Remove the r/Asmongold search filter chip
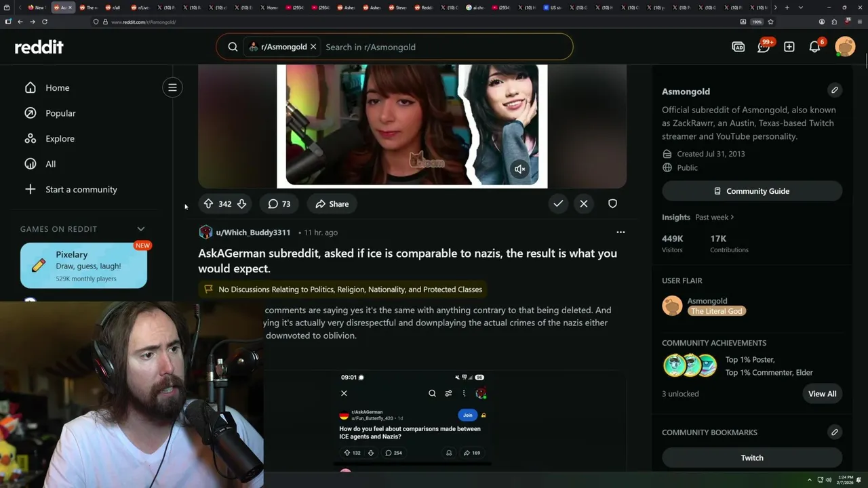 [313, 47]
